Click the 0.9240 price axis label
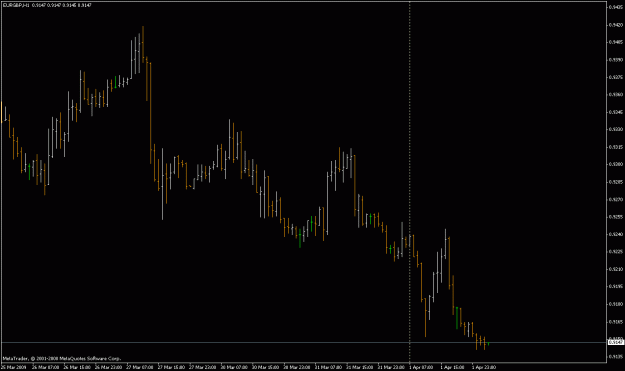The image size is (625, 371). 616,234
